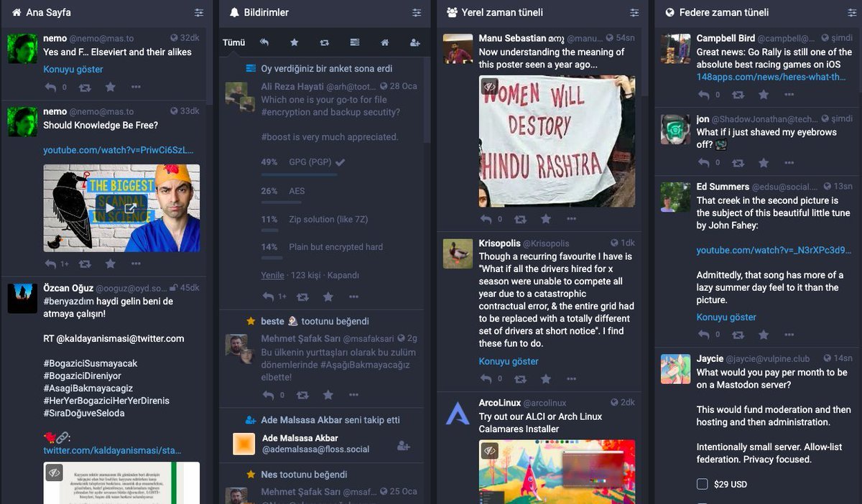Viewport: 862px width, 504px height.
Task: Open youtube link in nemo's Knowledge post
Action: point(119,150)
